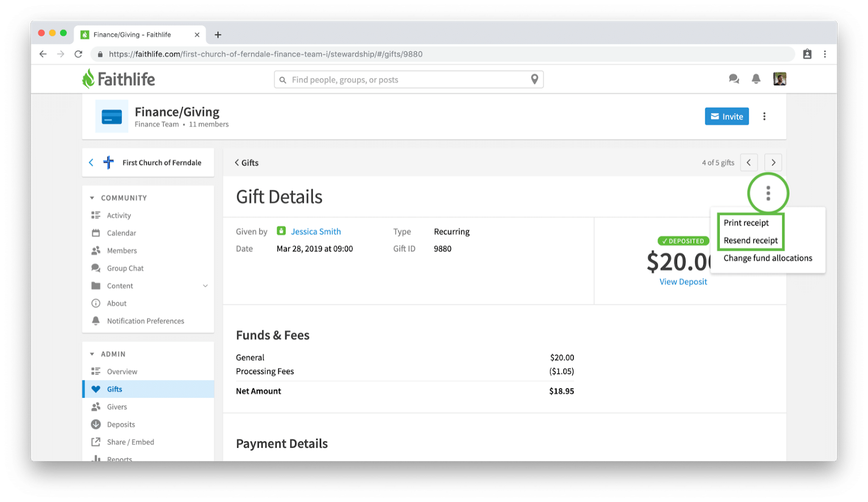Viewport: 868px width, 502px height.
Task: Click the Processing Fees amount ($1.05)
Action: click(x=561, y=371)
